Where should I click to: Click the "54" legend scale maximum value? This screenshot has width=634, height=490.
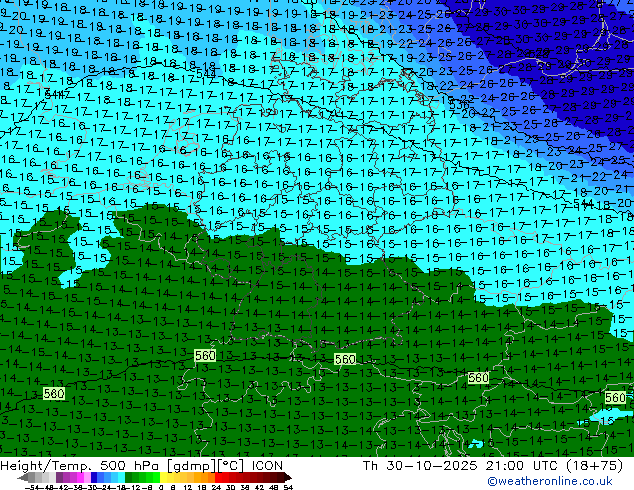coord(288,487)
